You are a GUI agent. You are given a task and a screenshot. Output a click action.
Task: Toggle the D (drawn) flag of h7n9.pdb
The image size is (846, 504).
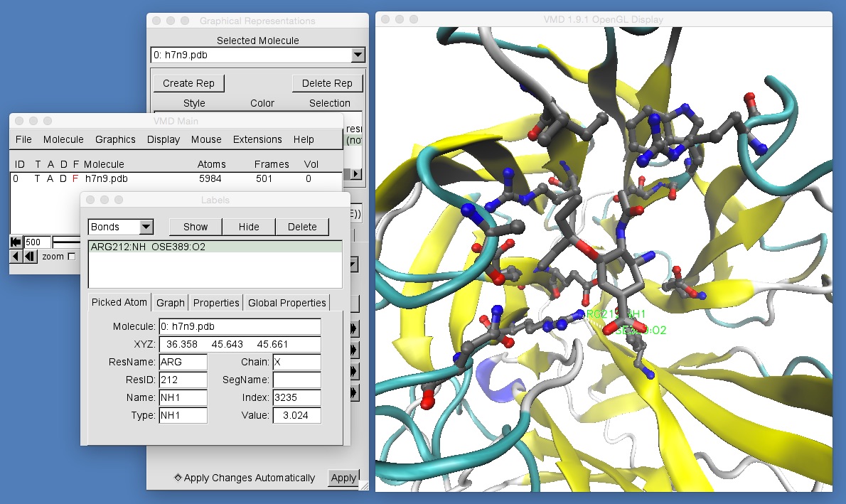[63, 178]
